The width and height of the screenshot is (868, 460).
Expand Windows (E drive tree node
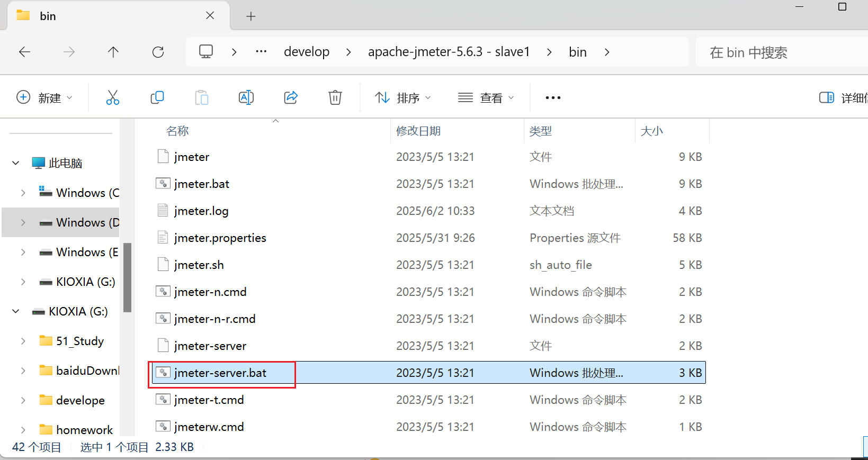coord(23,252)
